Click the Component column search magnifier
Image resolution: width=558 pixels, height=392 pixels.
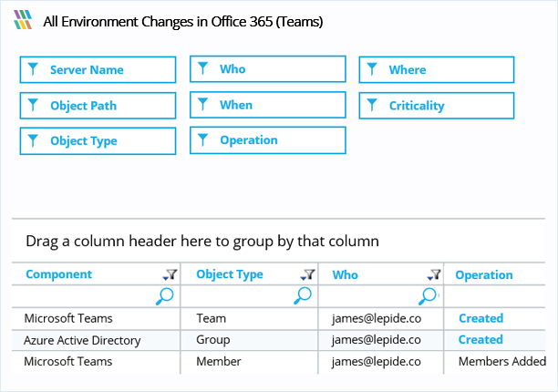click(x=164, y=296)
